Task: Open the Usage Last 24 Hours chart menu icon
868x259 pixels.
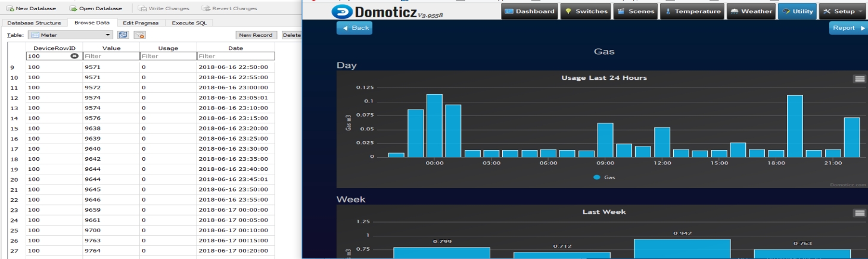Action: tap(859, 79)
